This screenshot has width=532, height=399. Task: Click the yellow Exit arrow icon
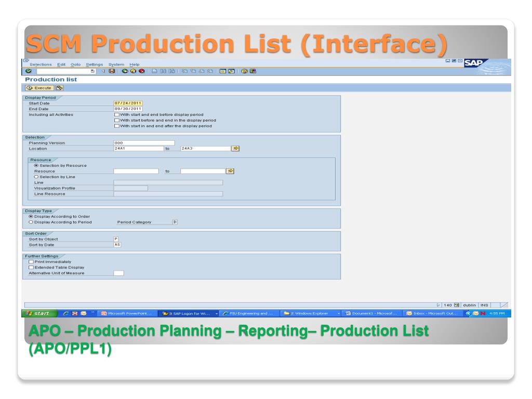134,71
